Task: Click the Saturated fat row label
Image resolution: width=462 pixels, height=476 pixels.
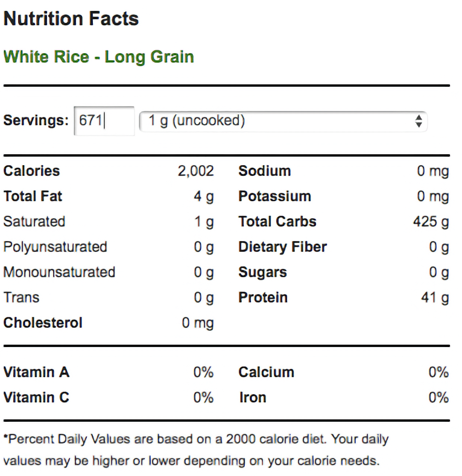Action: [x=34, y=222]
